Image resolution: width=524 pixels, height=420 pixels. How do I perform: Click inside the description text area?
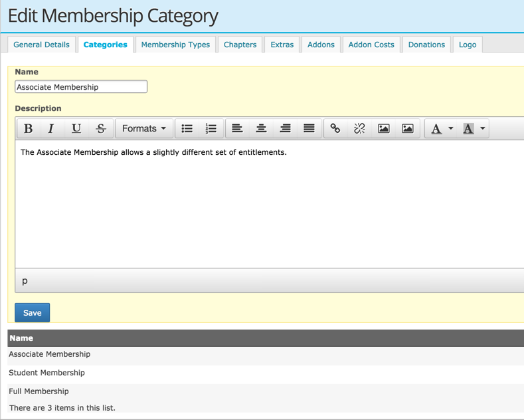click(270, 204)
